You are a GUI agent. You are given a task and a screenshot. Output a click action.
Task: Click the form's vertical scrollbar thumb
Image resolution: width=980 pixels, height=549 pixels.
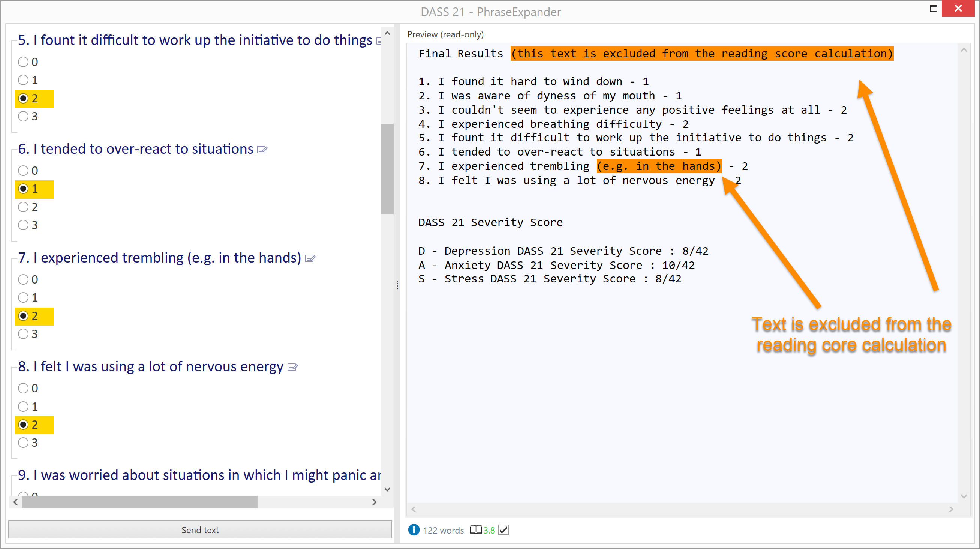(387, 169)
